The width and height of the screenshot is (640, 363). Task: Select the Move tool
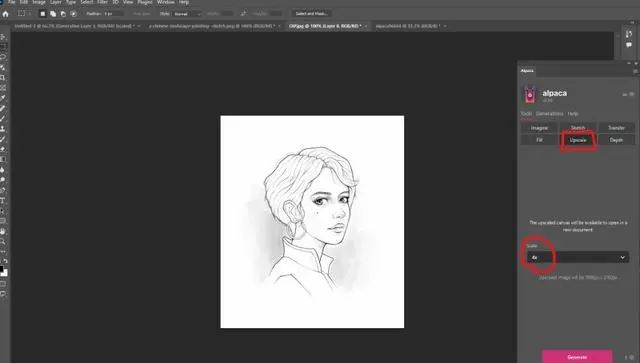point(3,37)
